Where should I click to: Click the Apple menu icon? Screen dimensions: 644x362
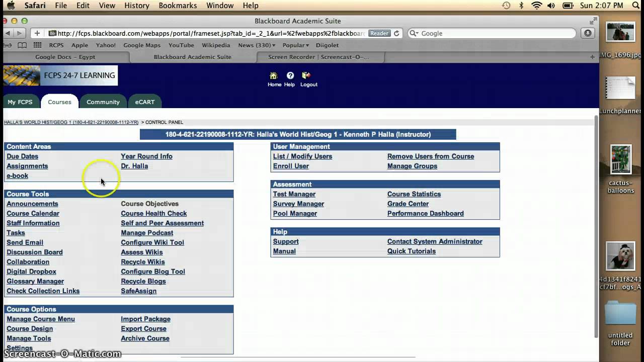[11, 6]
